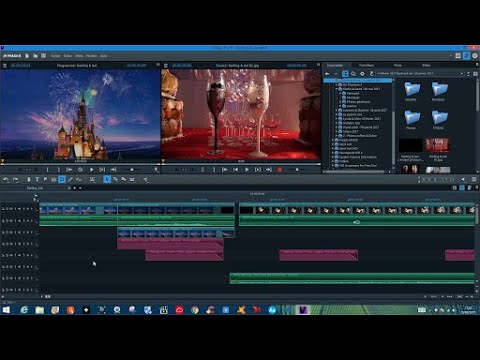Open the Fichier menu
This screenshot has height=360, width=480.
pos(56,56)
